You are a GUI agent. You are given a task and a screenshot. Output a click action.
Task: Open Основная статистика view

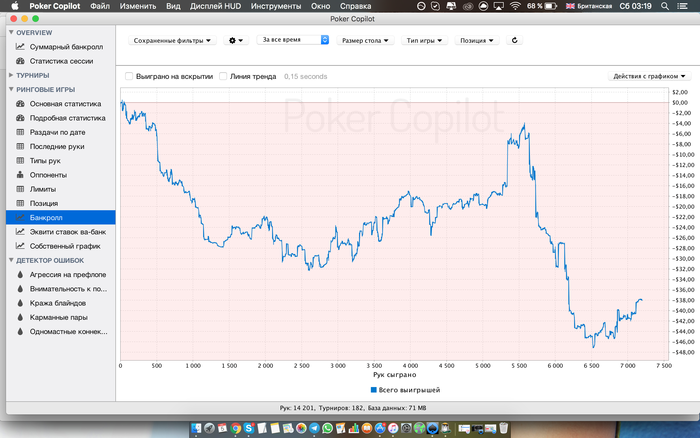[65, 104]
